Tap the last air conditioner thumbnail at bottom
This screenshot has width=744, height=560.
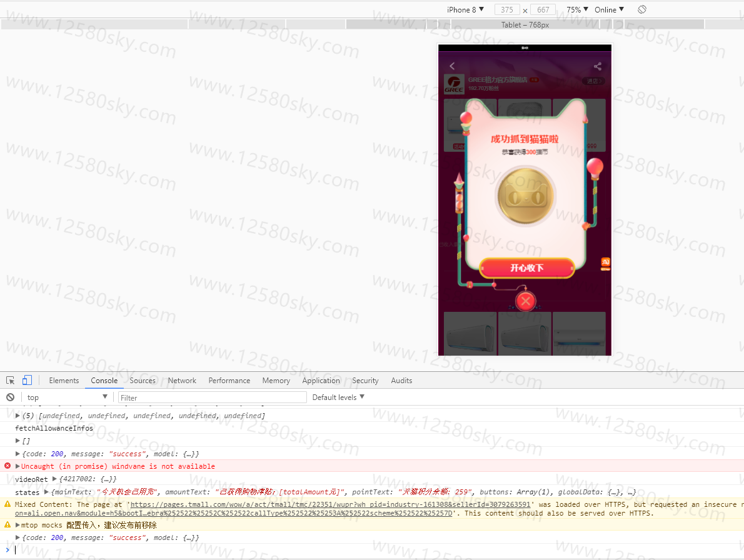click(580, 333)
